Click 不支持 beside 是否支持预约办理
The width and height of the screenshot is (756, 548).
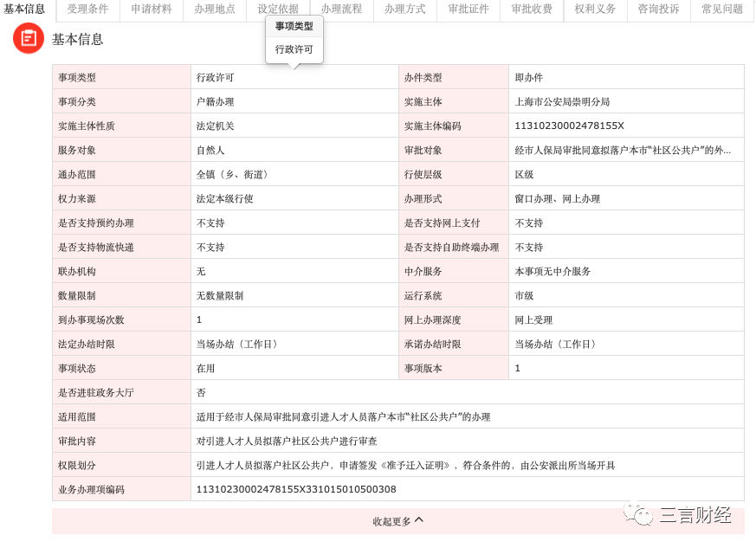[210, 222]
